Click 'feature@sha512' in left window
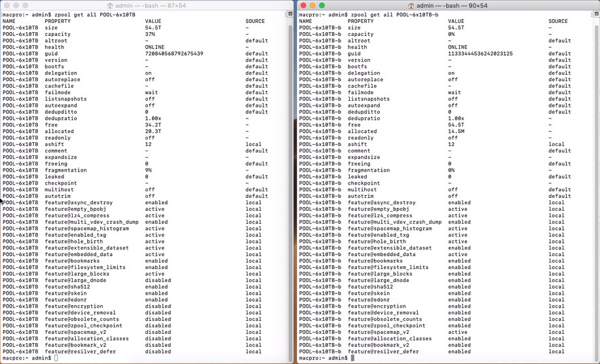This screenshot has width=600, height=364. (x=67, y=287)
